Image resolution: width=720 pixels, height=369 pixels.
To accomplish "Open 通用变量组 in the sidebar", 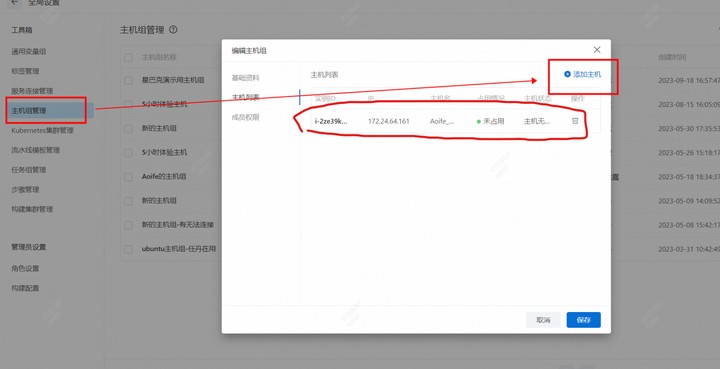I will point(28,51).
